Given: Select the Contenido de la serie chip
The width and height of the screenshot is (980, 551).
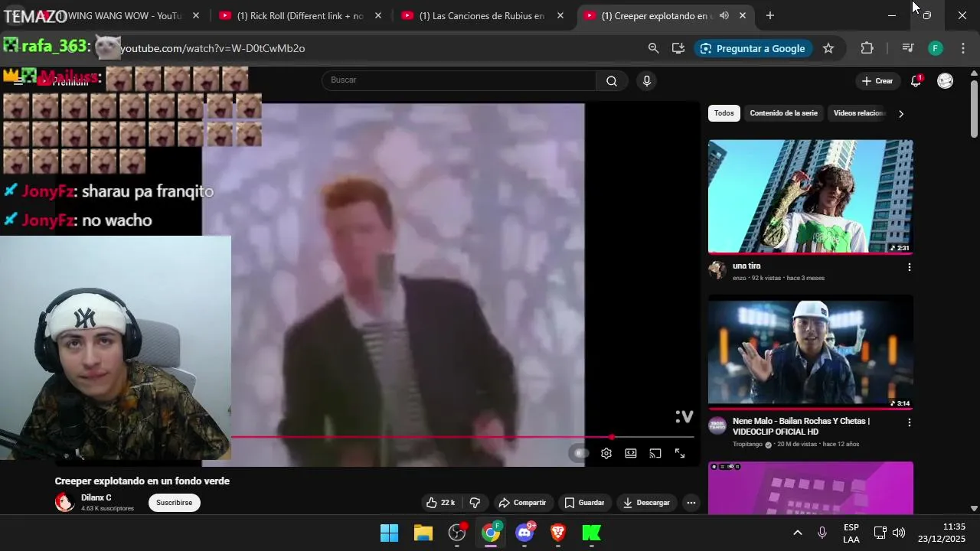Looking at the screenshot, I should (x=783, y=113).
